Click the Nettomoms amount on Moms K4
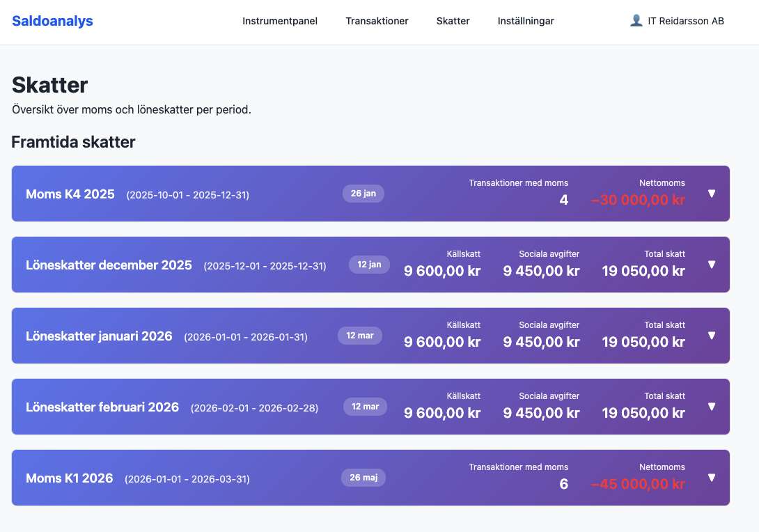759x532 pixels. click(x=638, y=201)
